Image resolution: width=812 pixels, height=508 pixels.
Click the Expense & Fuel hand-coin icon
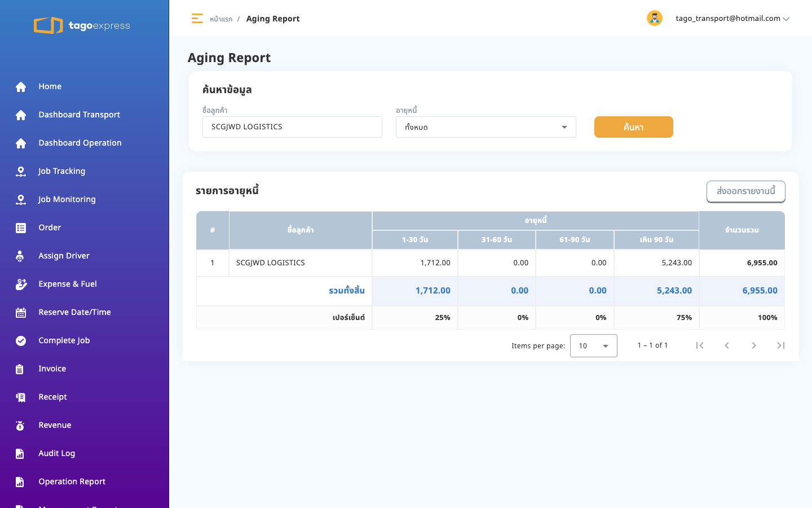(21, 284)
